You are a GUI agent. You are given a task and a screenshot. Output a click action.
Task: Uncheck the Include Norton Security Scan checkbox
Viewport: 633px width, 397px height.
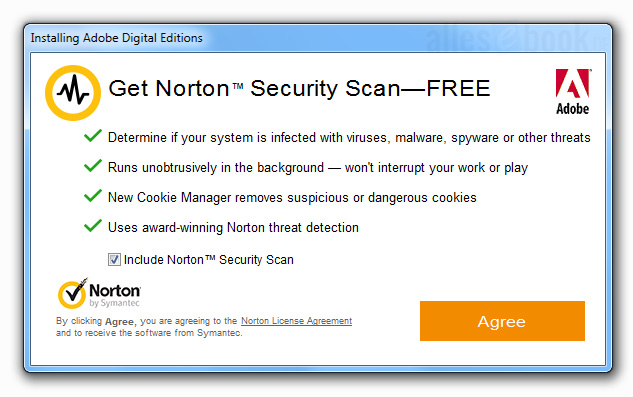click(114, 259)
